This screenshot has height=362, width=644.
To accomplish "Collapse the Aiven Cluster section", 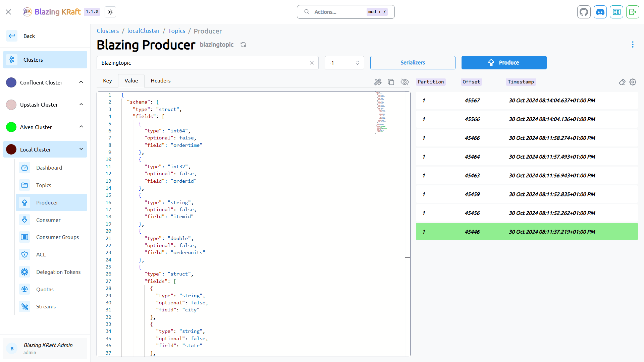I will click(x=81, y=127).
